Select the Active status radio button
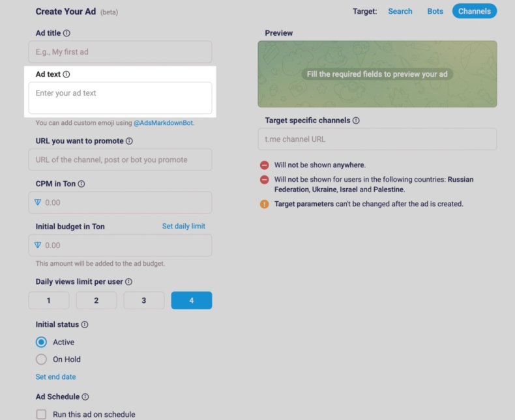This screenshot has height=420, width=515. 42,343
